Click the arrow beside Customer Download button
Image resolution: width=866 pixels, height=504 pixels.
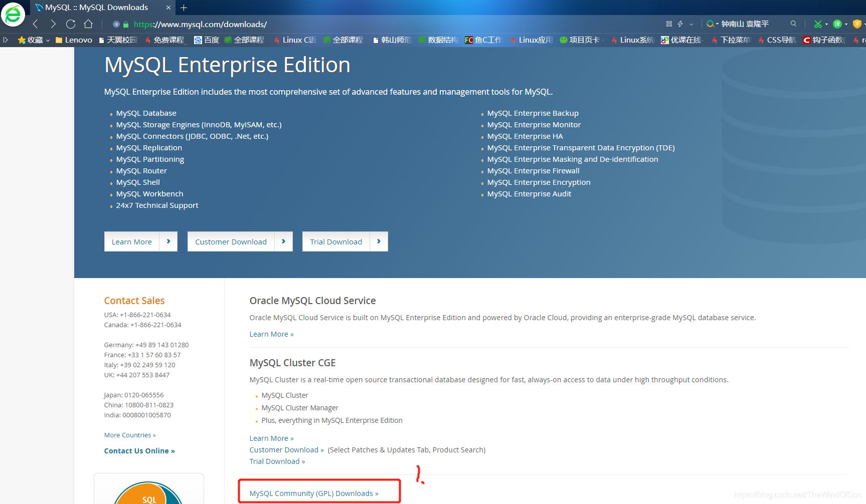(x=283, y=241)
